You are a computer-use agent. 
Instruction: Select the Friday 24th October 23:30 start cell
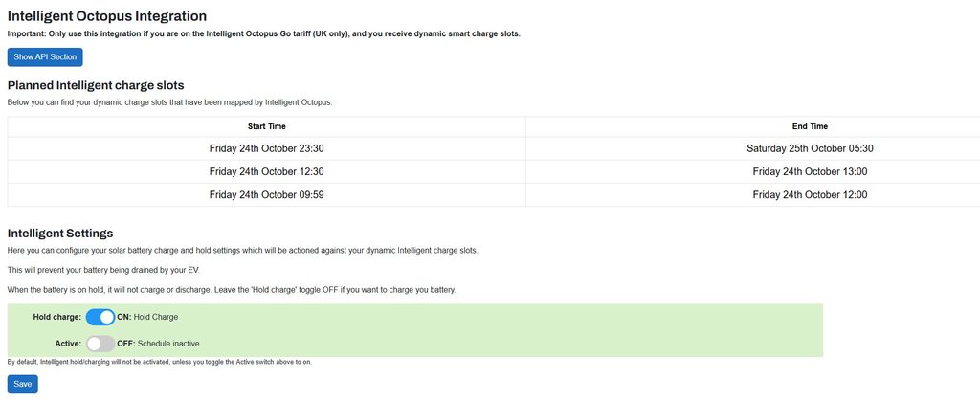(x=266, y=148)
